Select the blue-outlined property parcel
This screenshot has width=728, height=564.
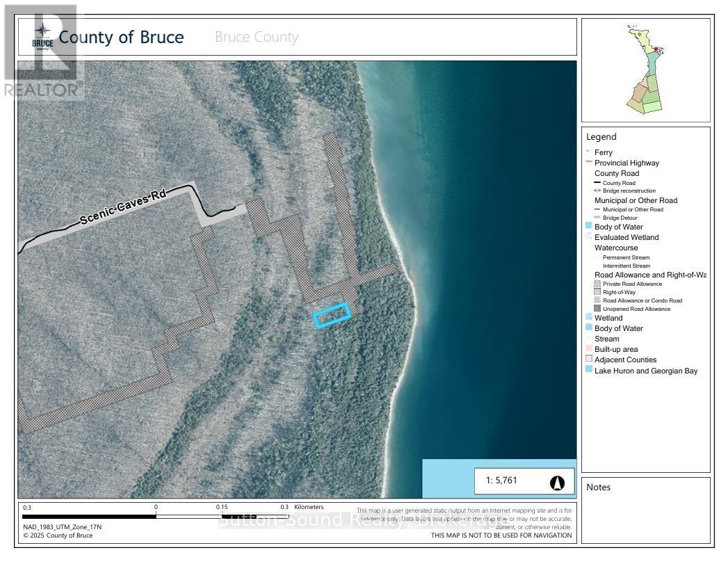[x=332, y=316]
